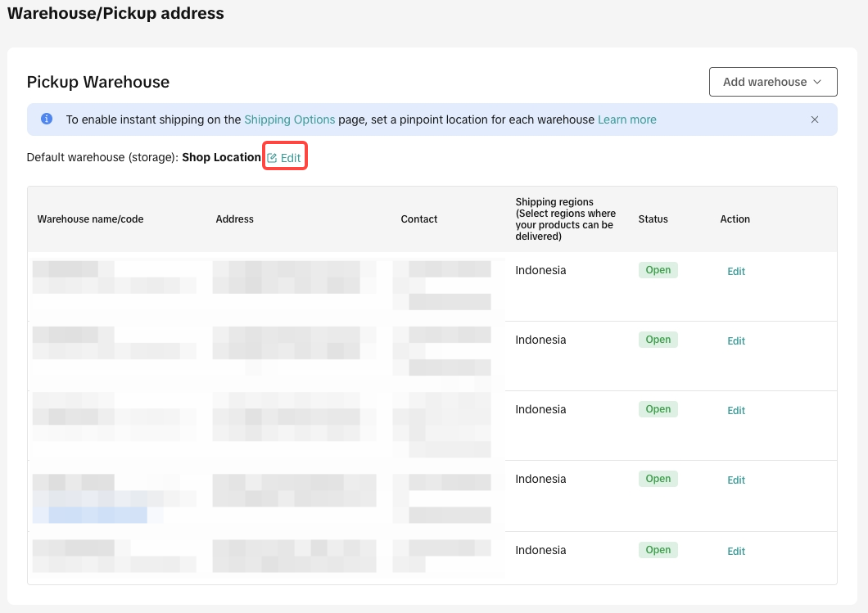Click the info icon in the blue banner
Screen dimensions: 868x613
pyautogui.click(x=47, y=119)
